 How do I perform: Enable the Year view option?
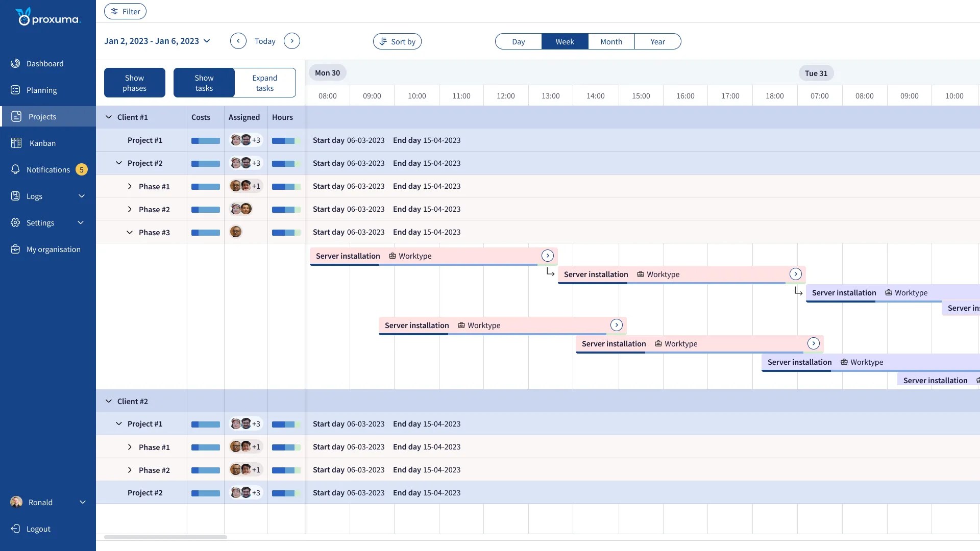point(657,41)
